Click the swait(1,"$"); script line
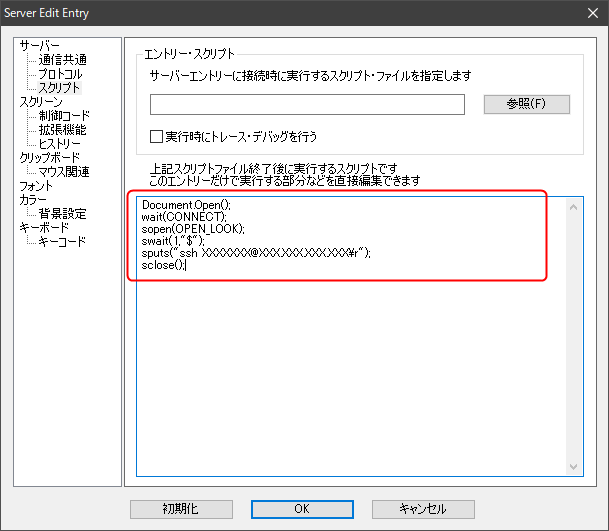The height and width of the screenshot is (531, 609). click(x=173, y=241)
